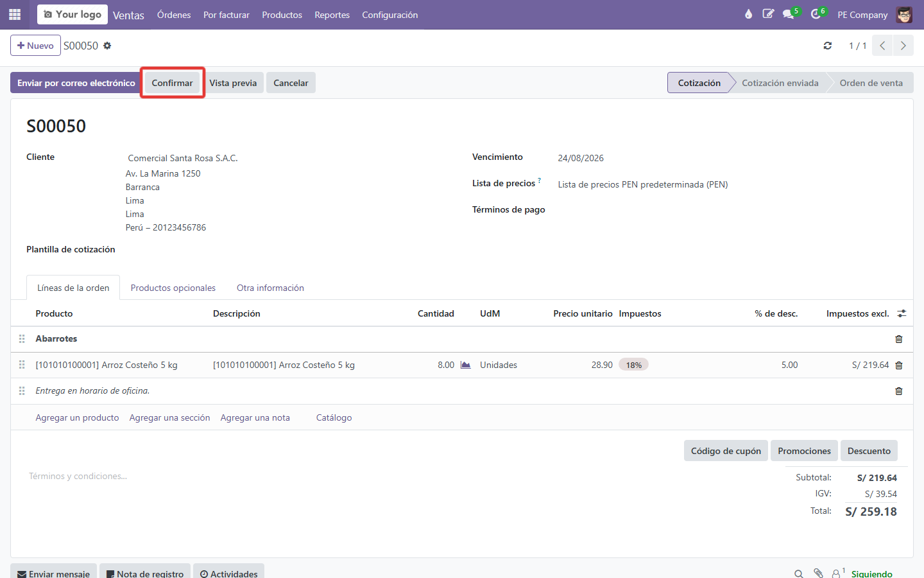924x578 pixels.
Task: Delete the Arroz Costeño line trash icon
Action: pyautogui.click(x=898, y=365)
